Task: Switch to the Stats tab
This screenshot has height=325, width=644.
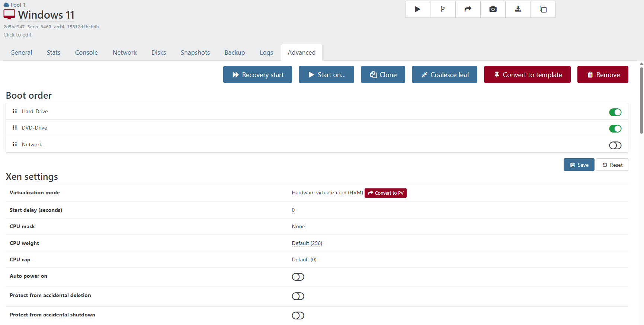Action: [x=54, y=52]
